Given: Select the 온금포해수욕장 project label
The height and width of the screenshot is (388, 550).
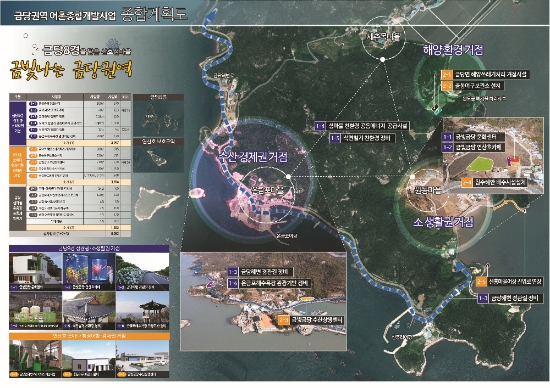Looking at the screenshot, I should point(275,283).
